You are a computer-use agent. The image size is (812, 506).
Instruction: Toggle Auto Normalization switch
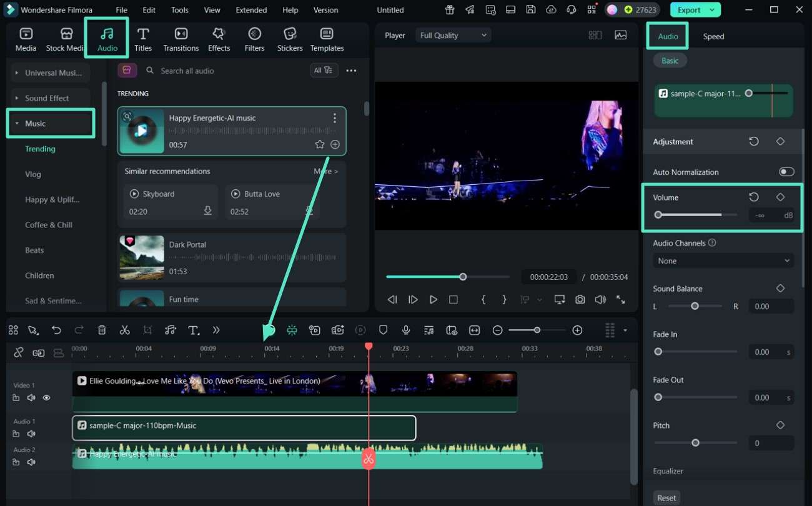coord(786,172)
